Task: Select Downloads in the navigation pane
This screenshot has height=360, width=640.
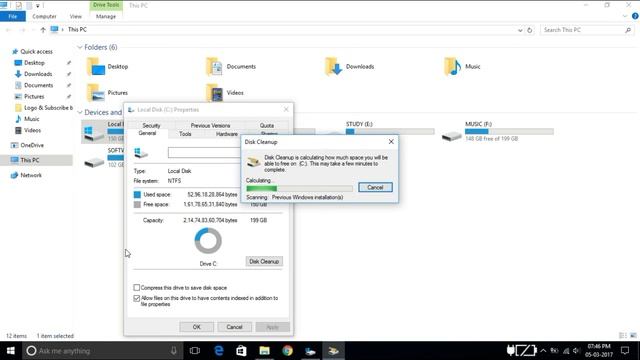Action: (x=38, y=74)
